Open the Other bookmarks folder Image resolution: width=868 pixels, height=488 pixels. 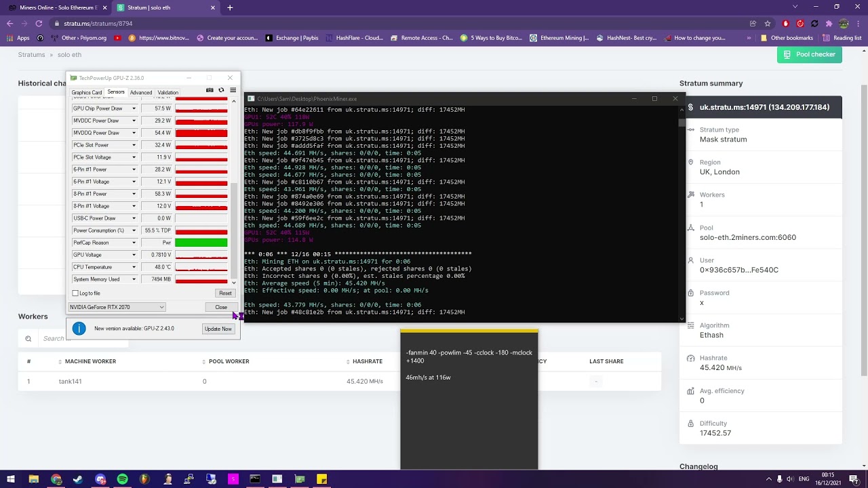[x=787, y=38]
